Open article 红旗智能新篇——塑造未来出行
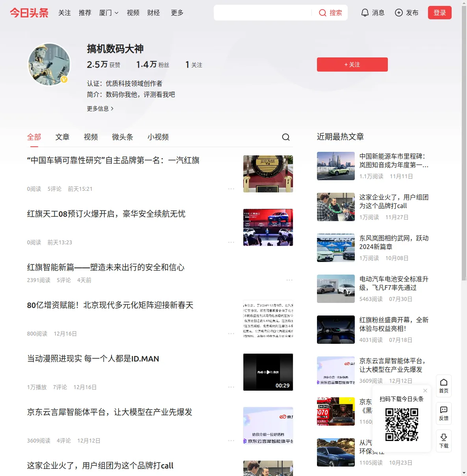 pos(106,268)
